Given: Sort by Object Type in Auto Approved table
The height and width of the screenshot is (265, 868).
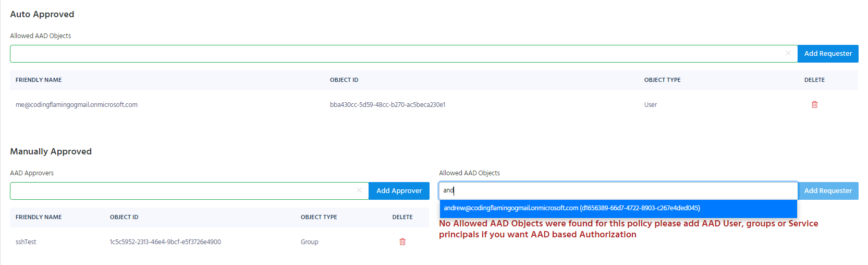Looking at the screenshot, I should [662, 80].
